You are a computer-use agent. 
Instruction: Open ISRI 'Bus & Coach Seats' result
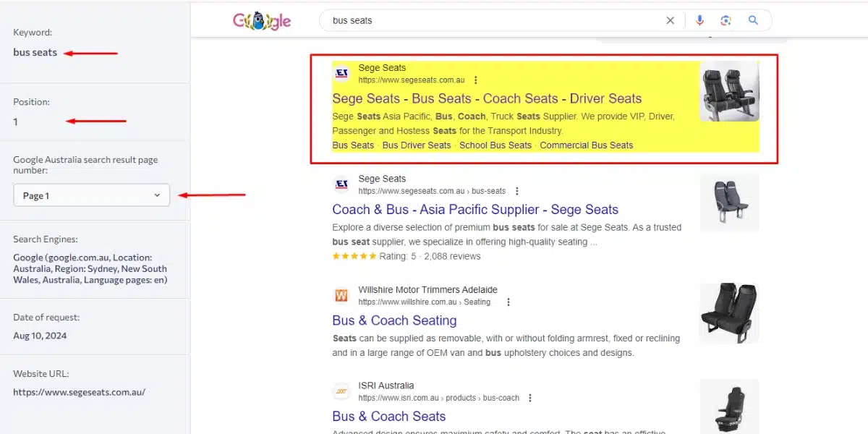click(389, 417)
